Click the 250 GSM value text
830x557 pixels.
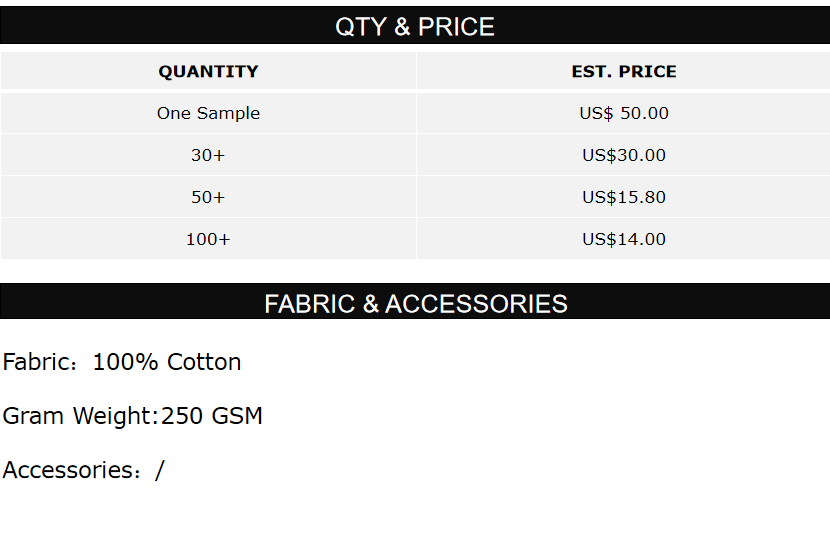click(x=212, y=416)
